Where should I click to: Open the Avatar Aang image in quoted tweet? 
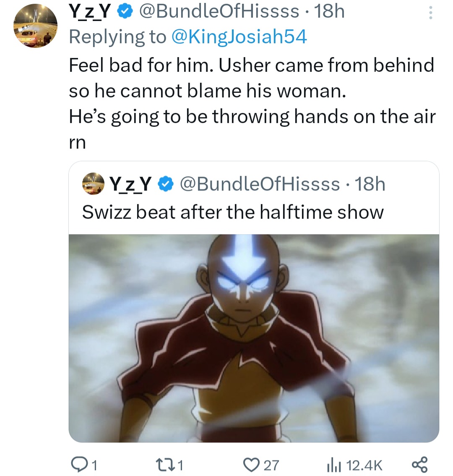(254, 338)
